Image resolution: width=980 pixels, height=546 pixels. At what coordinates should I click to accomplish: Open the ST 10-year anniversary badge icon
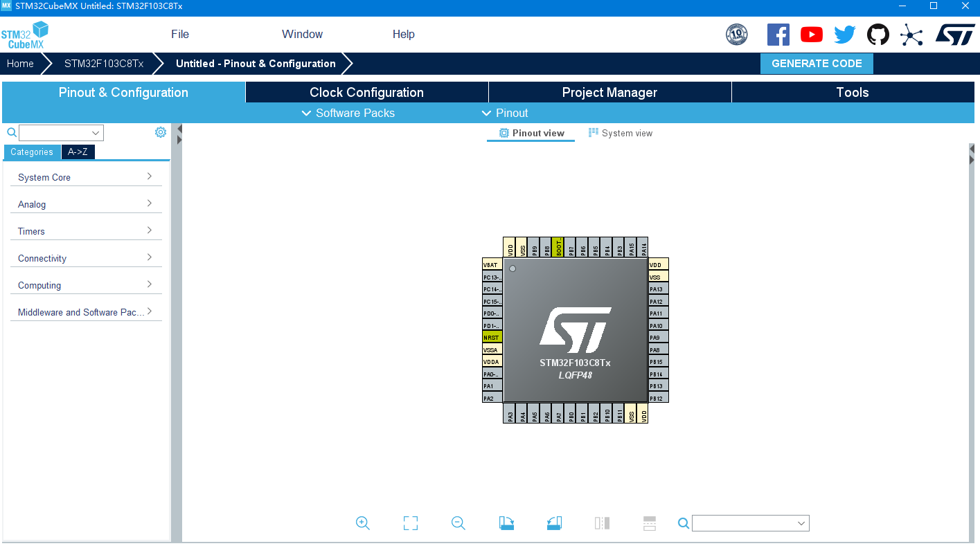[x=736, y=35]
